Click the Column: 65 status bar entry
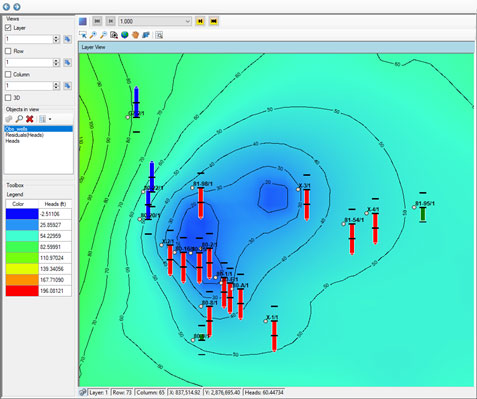Image resolution: width=477 pixels, height=399 pixels. click(150, 392)
